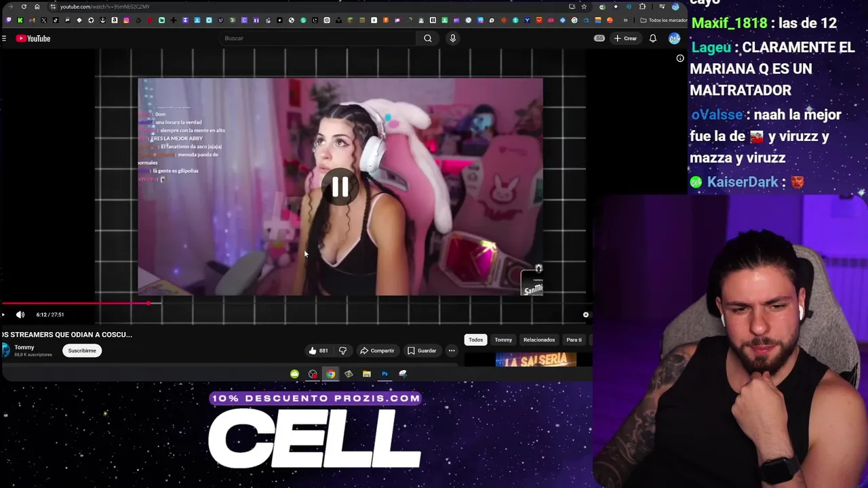
Task: Open more actions three-dot menu
Action: [452, 350]
